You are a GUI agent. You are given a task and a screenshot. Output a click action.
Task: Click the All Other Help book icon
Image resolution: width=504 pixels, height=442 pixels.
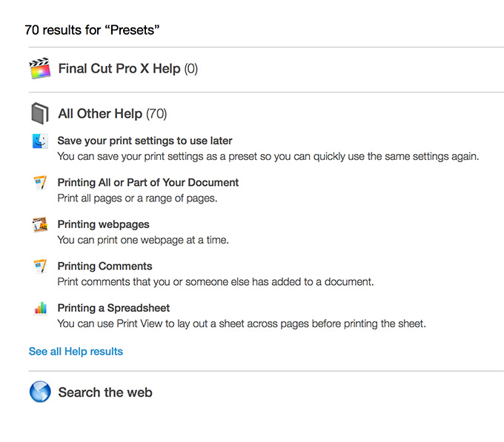[40, 113]
